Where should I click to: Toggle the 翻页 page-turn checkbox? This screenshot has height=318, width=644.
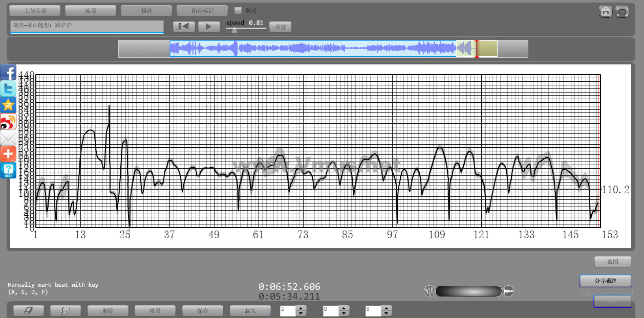coord(238,10)
